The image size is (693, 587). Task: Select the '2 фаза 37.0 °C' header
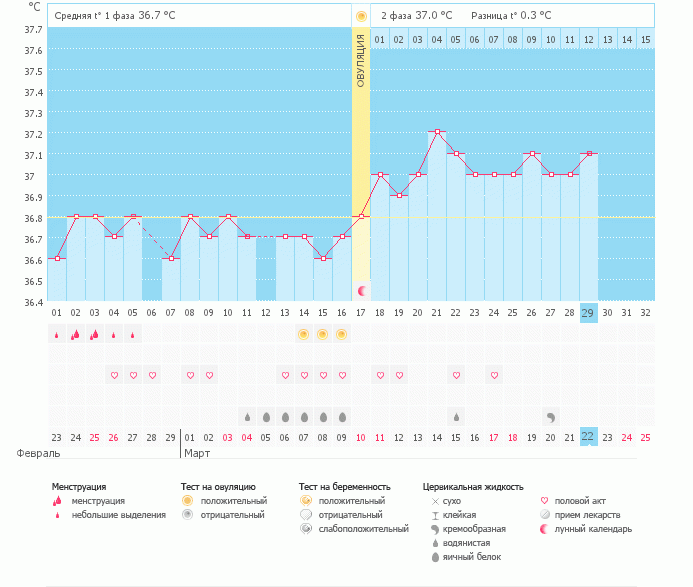(x=416, y=16)
